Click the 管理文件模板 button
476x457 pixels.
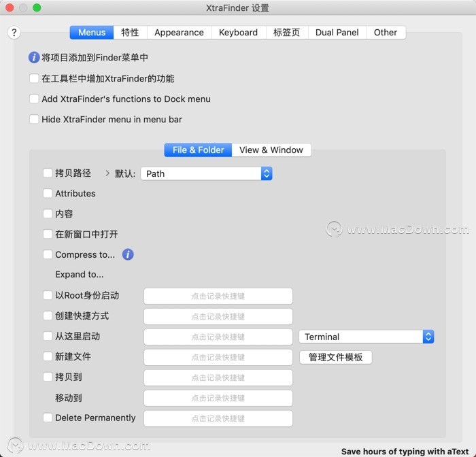tap(336, 358)
